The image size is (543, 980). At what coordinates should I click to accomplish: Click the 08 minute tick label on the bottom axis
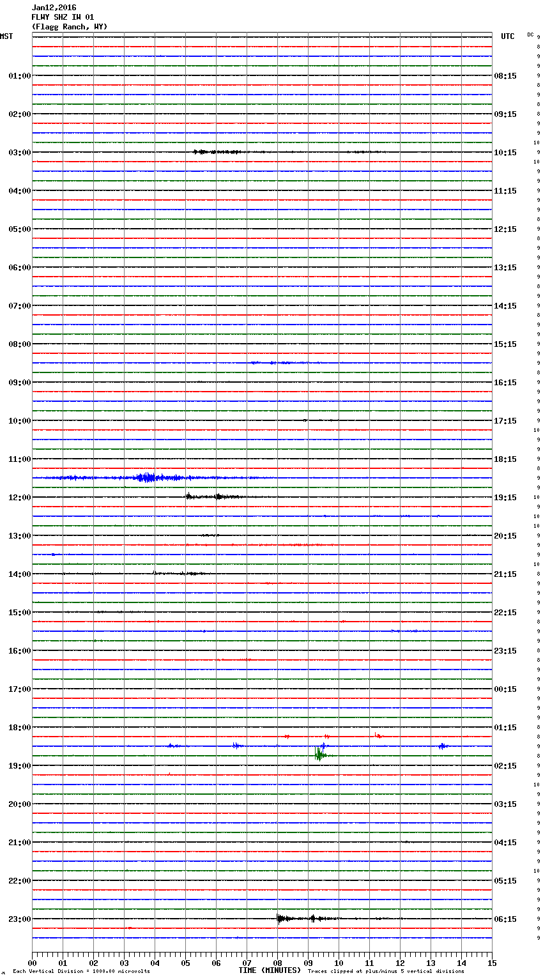pos(277,963)
